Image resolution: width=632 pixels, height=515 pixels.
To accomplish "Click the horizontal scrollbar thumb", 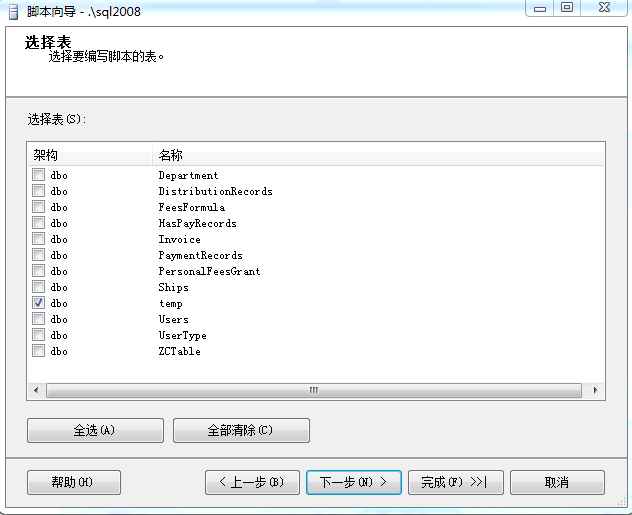I will pos(314,390).
